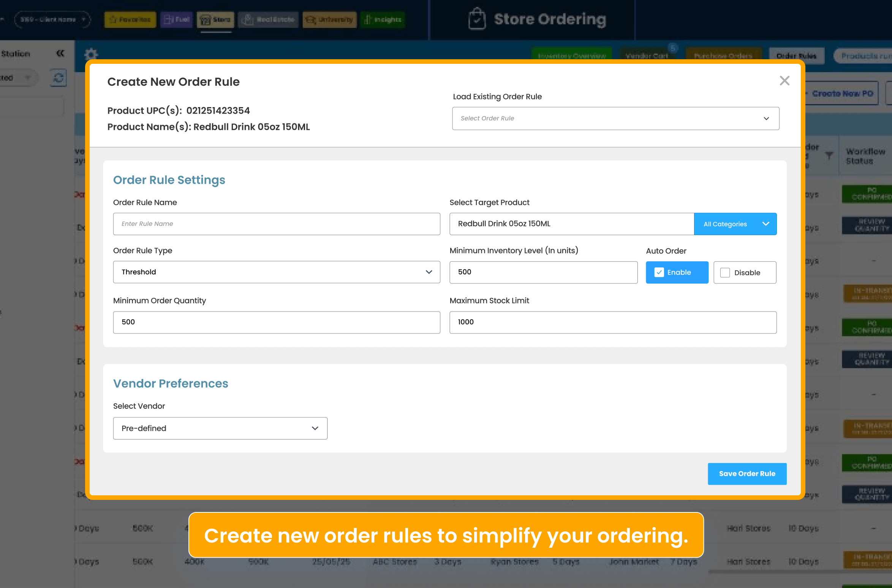The image size is (892, 588).
Task: Check the Enable auto order checkbox
Action: [659, 272]
